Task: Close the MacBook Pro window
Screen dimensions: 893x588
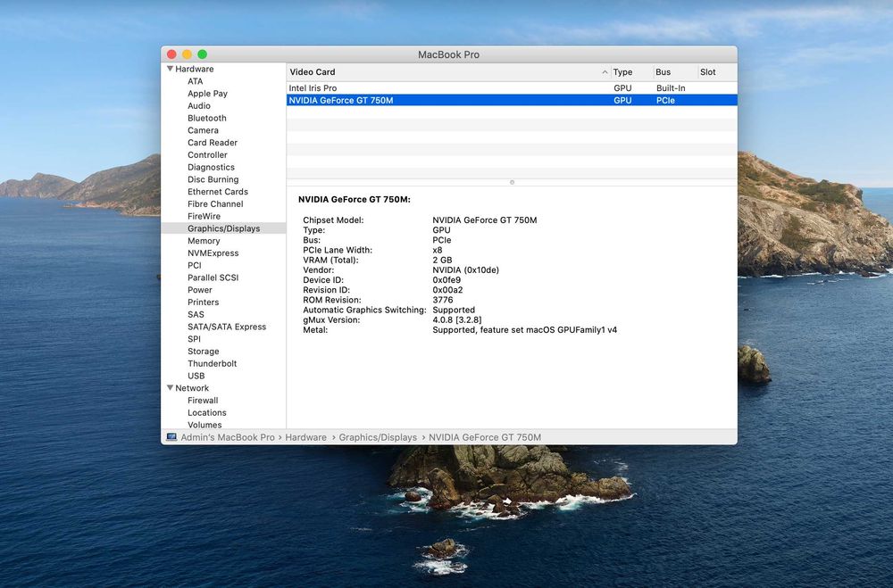Action: (171, 54)
